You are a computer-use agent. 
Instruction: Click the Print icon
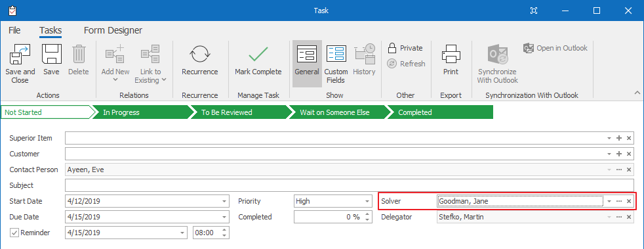coord(451,54)
